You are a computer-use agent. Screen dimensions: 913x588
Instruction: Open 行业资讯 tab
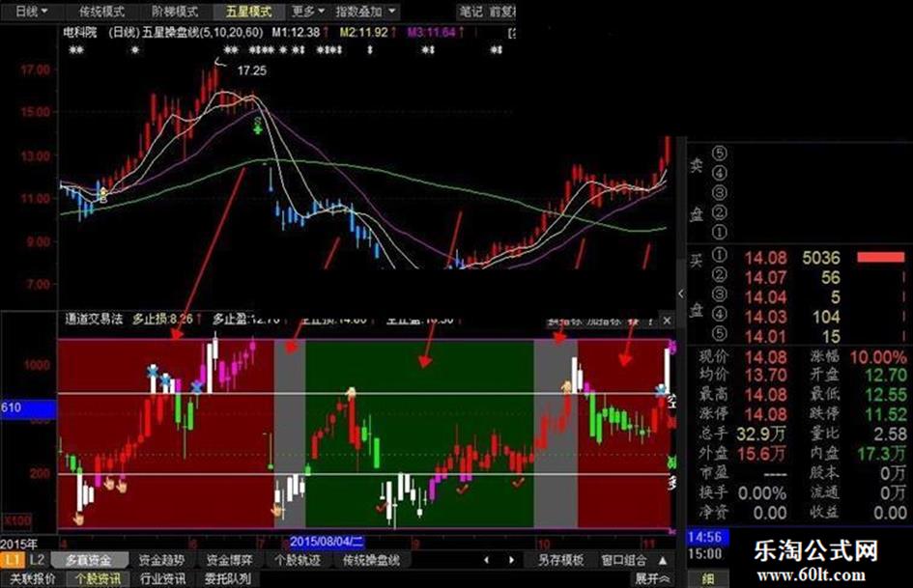(163, 578)
